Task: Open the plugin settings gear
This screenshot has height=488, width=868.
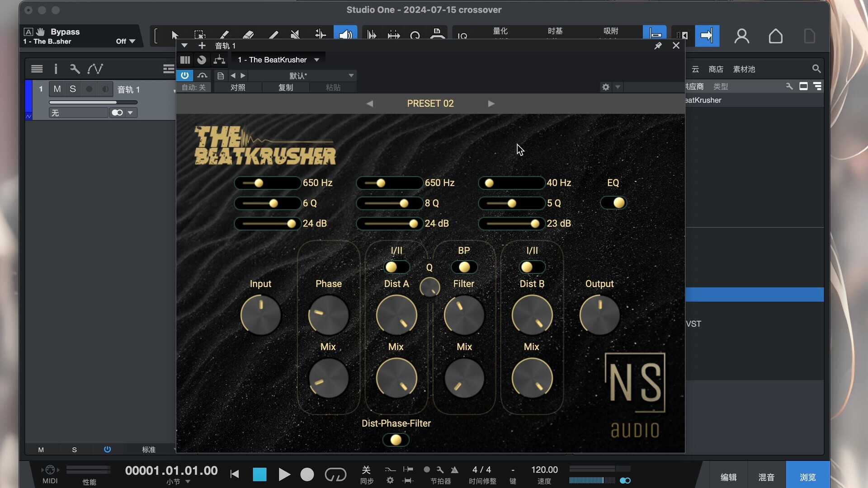Action: click(606, 87)
